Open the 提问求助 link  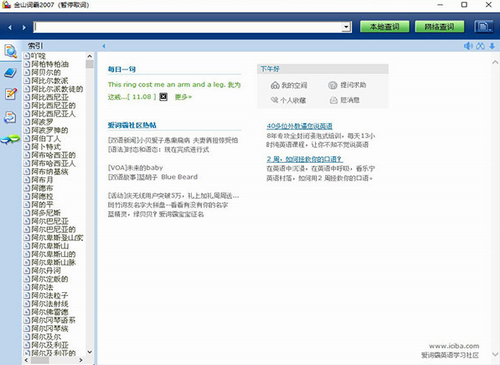pos(353,85)
